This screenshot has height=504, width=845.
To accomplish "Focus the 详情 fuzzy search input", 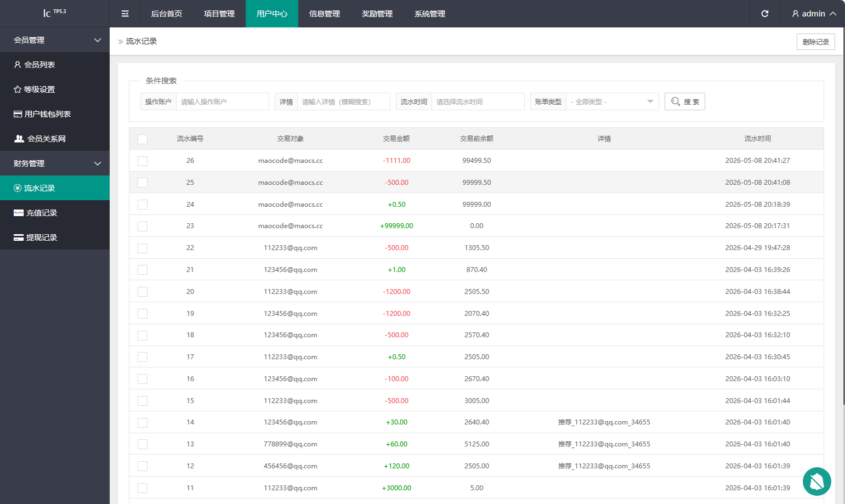I will pos(344,101).
